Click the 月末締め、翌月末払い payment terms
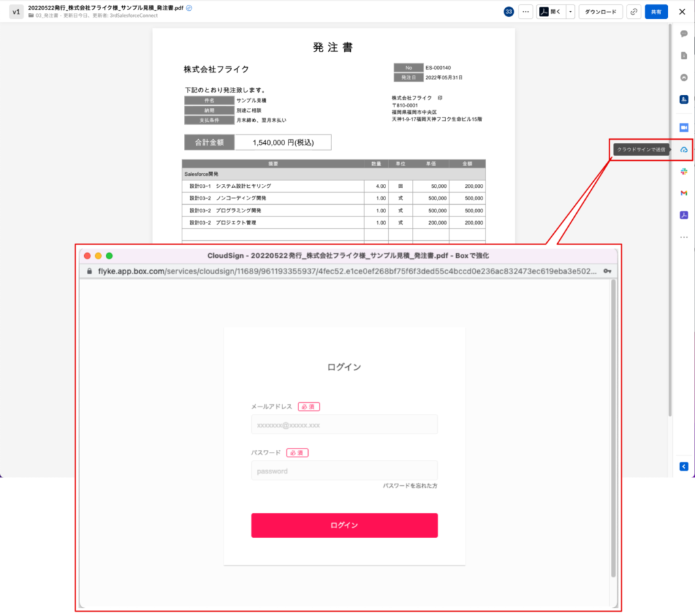This screenshot has height=616, width=695. 261,120
